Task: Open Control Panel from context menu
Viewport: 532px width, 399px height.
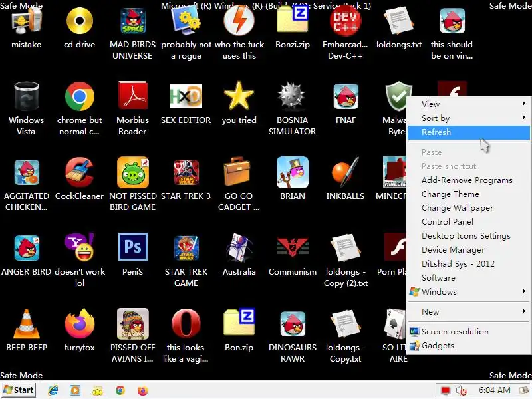Action: 469,222
